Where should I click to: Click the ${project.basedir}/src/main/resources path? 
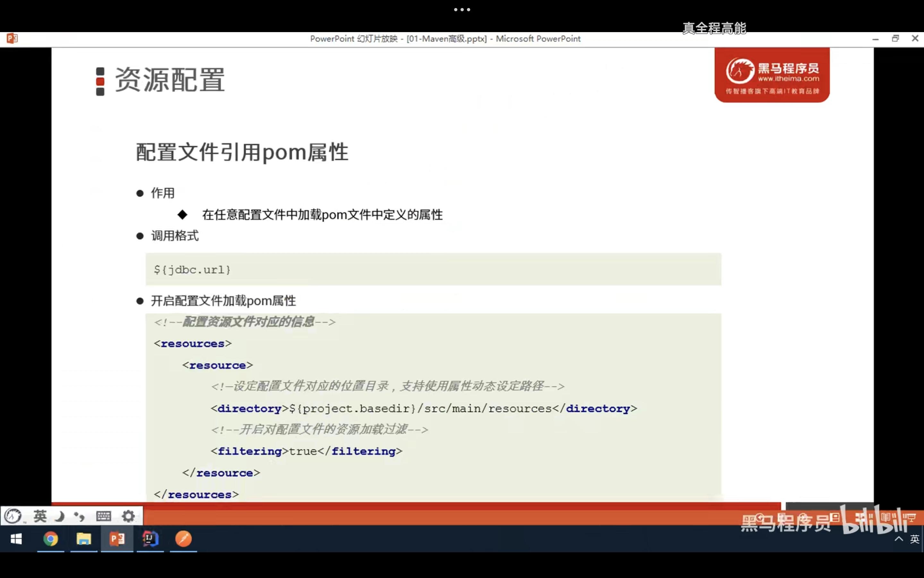tap(420, 408)
